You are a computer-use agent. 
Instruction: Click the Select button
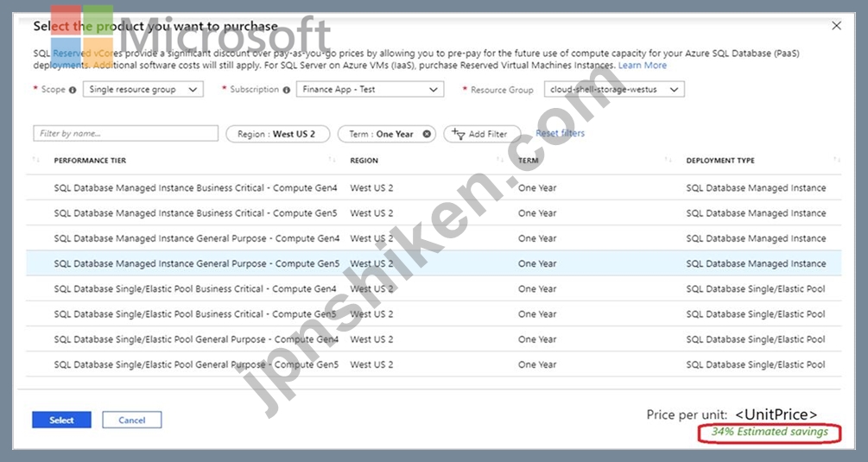61,420
